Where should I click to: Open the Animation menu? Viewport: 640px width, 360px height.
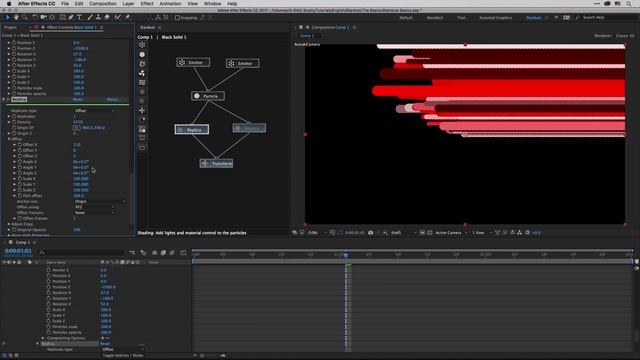(x=170, y=4)
